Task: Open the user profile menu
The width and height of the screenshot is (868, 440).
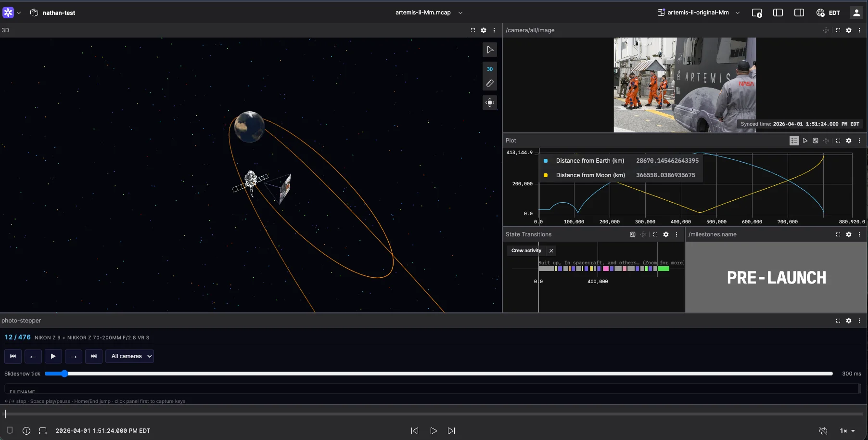Action: (x=856, y=13)
